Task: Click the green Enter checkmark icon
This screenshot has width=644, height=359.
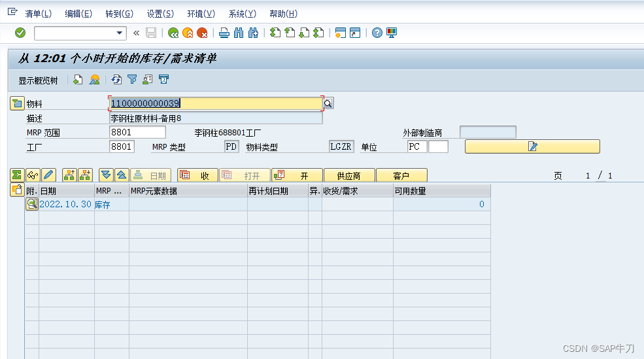Action: pos(20,33)
